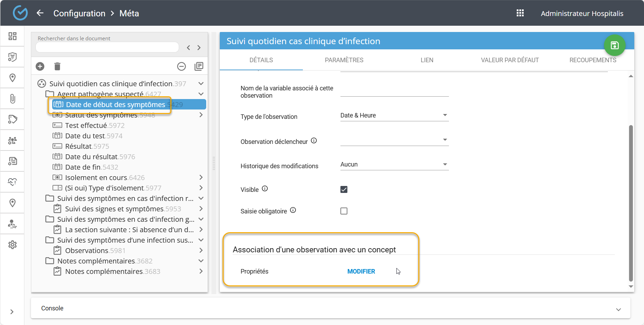The height and width of the screenshot is (325, 644).
Task: Click the add element plus icon
Action: click(40, 66)
